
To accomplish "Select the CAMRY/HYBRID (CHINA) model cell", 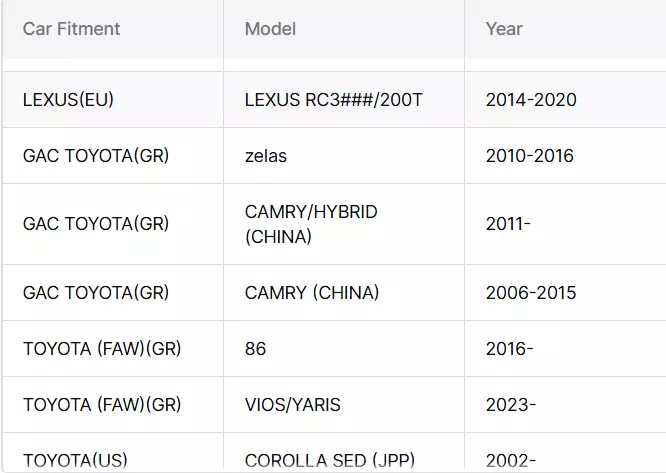I will click(x=344, y=224).
